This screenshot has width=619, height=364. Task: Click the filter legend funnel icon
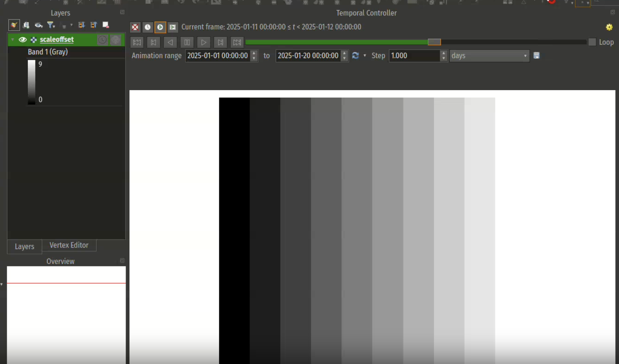(x=51, y=25)
